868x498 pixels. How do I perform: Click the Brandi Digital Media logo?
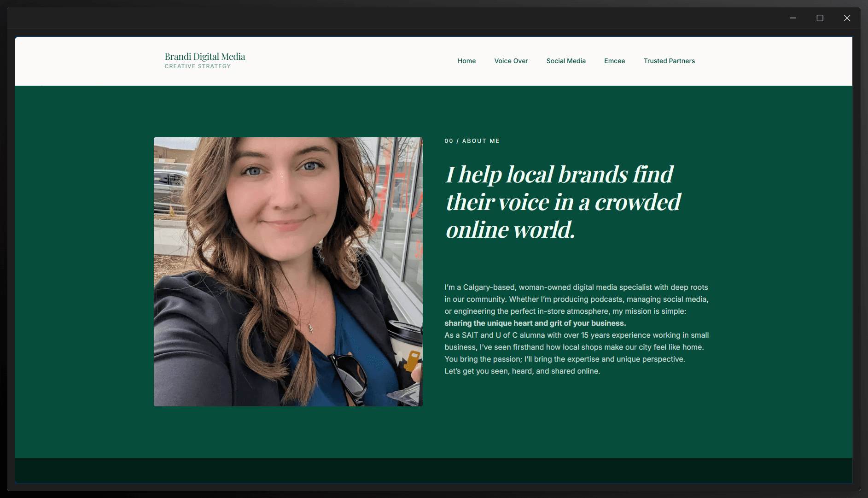(x=205, y=57)
